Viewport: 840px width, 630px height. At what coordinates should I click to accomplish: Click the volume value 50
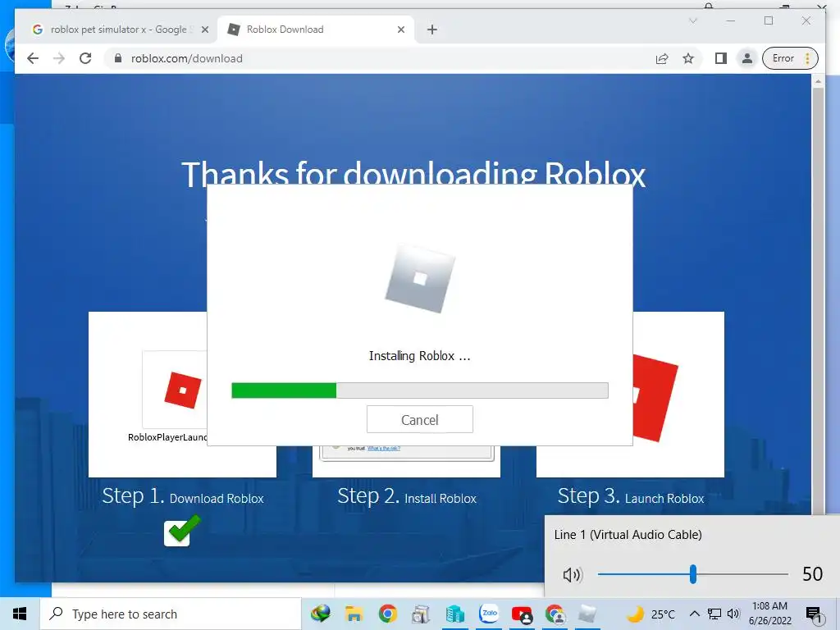point(812,573)
